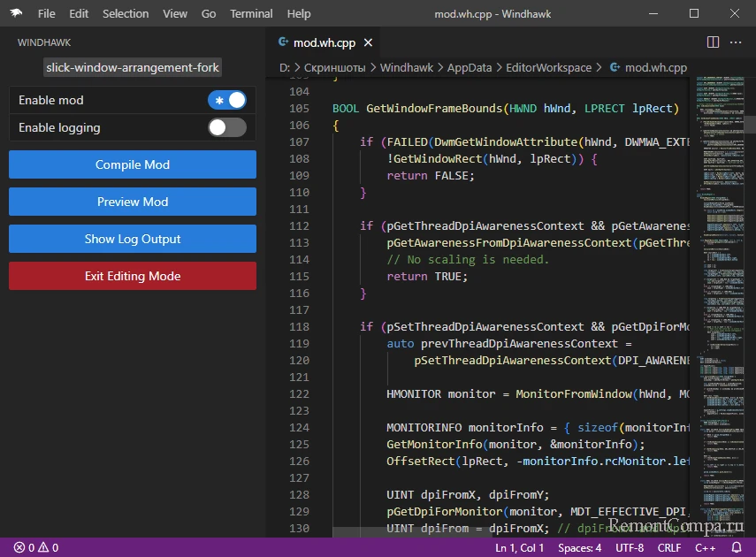Expand the EditorWorkspace breadcrumb folder
The height and width of the screenshot is (557, 756).
(548, 67)
